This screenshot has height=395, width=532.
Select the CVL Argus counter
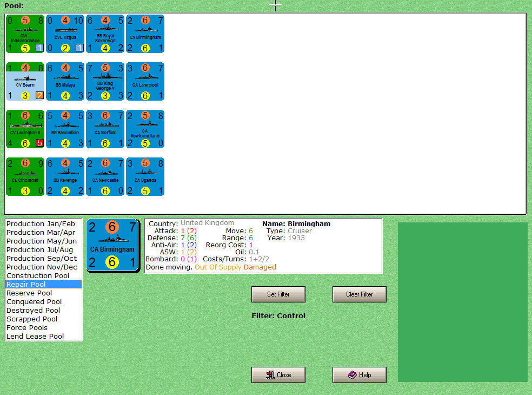click(x=65, y=34)
